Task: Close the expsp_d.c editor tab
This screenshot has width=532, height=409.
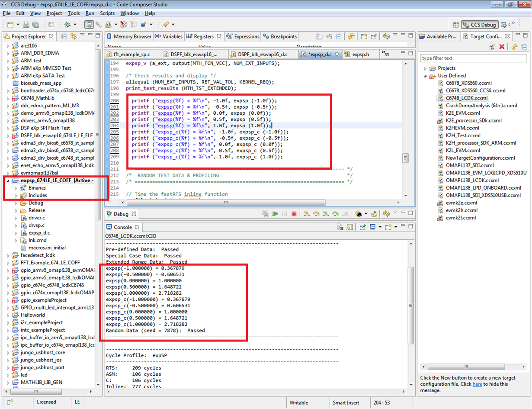Action: click(x=337, y=54)
